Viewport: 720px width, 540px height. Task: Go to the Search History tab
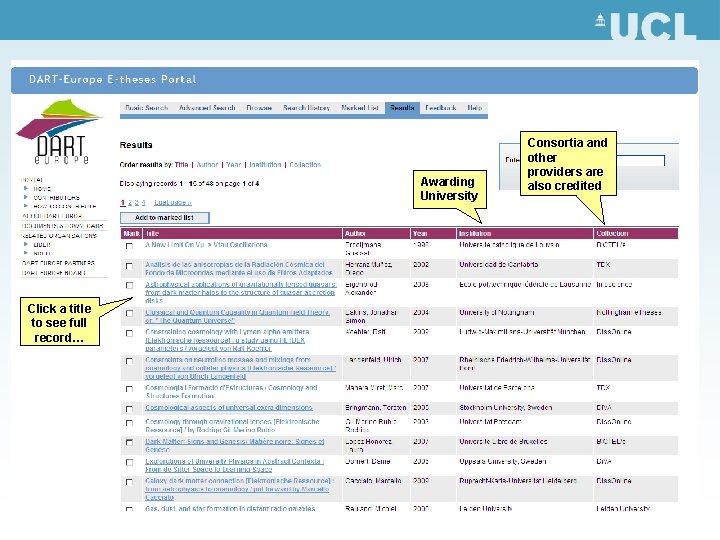coord(306,108)
